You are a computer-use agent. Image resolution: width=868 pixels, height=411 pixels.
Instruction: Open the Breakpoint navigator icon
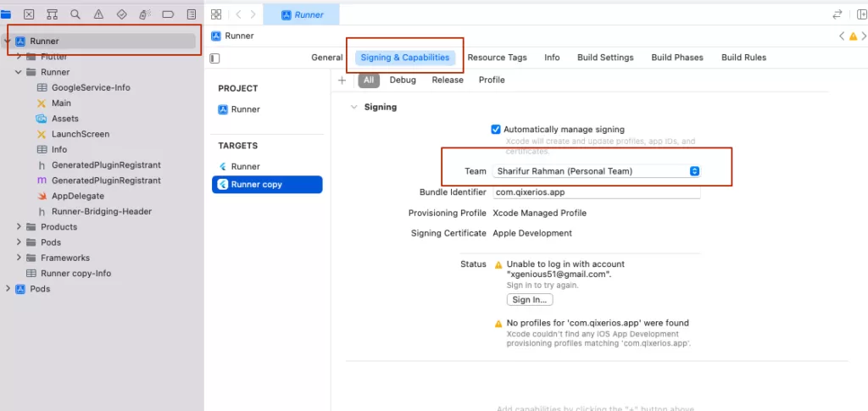click(168, 14)
